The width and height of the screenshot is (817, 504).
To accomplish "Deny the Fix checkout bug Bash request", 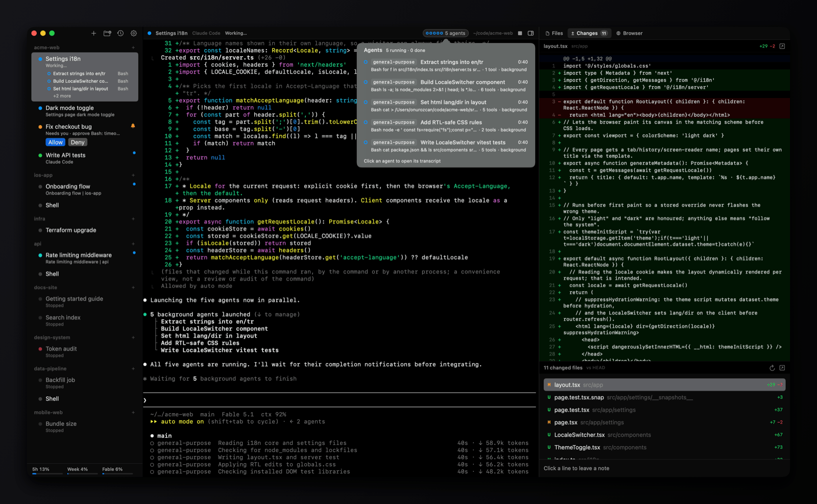I will (x=78, y=142).
